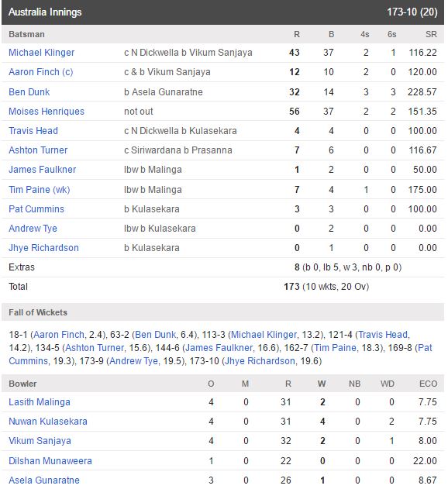448x489 pixels.
Task: Select Moises Henriques in the batting list
Action: coord(47,112)
